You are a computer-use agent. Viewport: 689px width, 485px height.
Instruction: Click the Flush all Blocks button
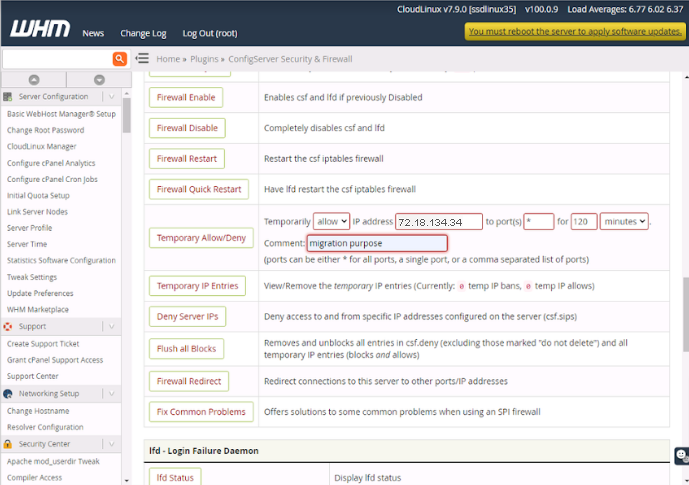(186, 349)
